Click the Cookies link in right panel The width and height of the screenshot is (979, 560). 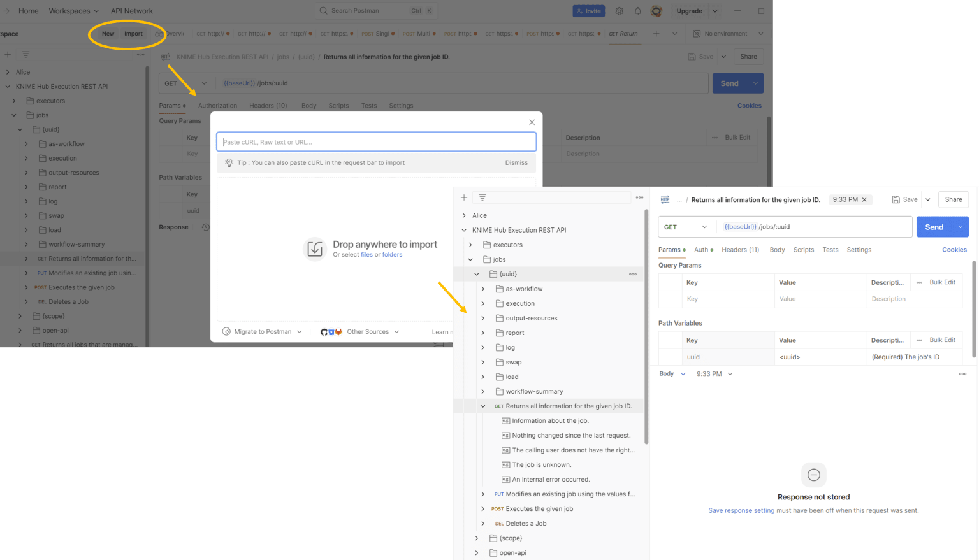click(954, 250)
